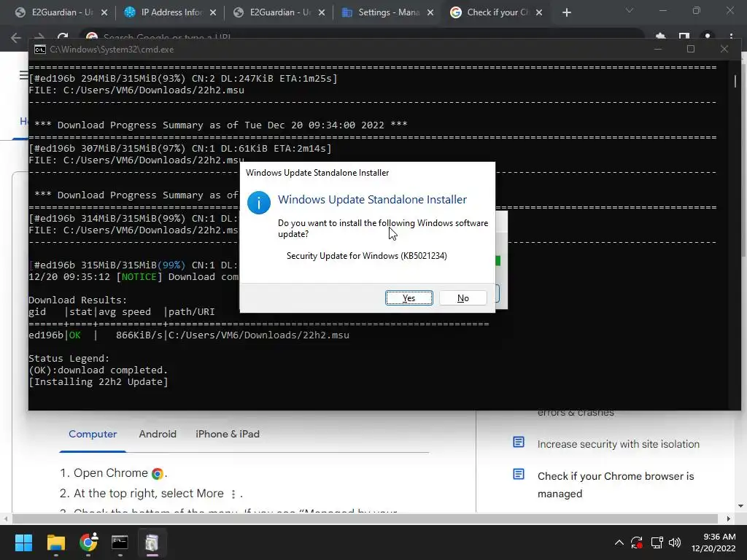Close the Settings - Management tab
Screen dimensions: 747x560
430,12
